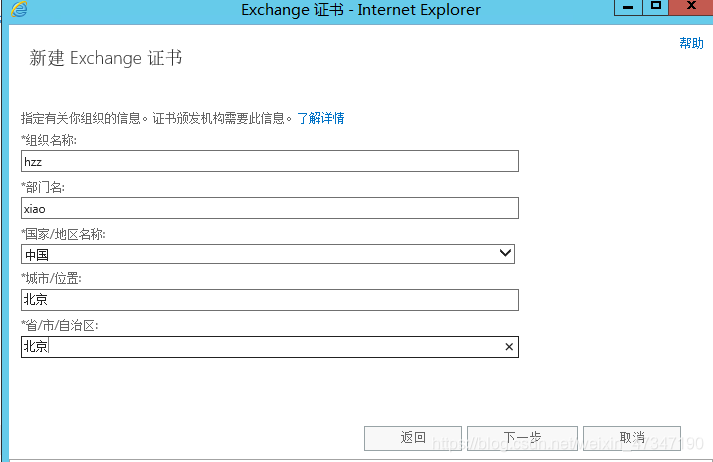Open the 了解详情 link
This screenshot has width=713, height=462.
coord(321,118)
